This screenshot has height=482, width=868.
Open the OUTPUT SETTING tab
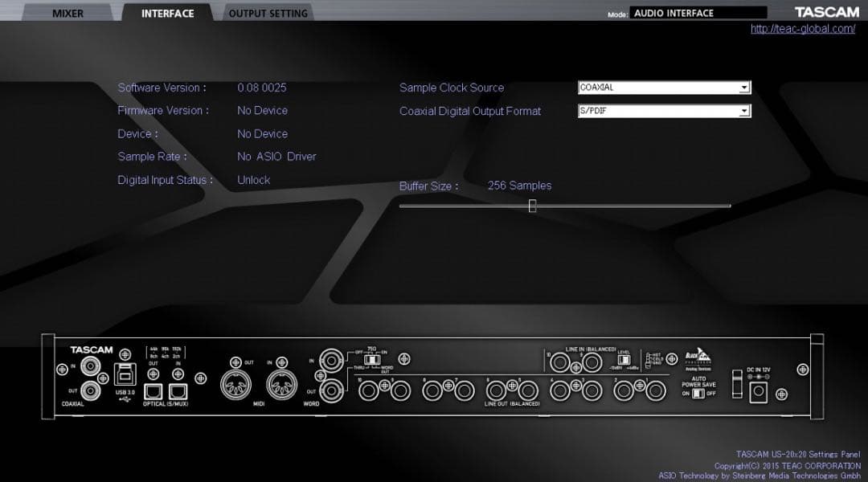click(x=268, y=13)
